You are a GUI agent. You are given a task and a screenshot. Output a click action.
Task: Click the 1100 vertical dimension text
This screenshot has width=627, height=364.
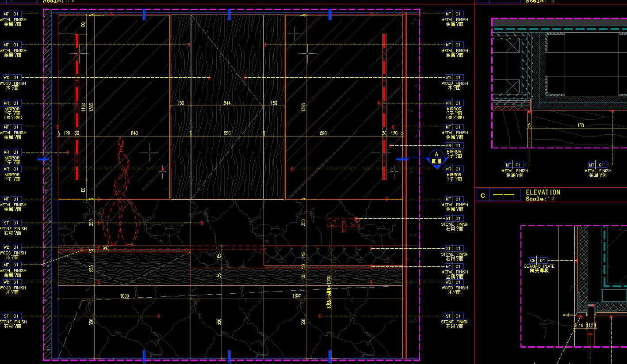[83, 107]
